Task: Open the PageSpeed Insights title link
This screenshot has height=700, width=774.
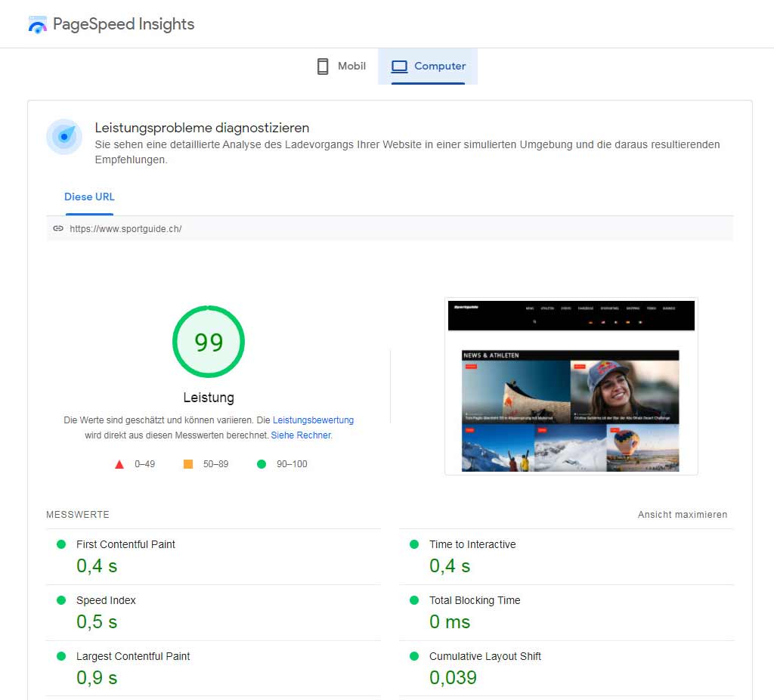Action: point(123,24)
